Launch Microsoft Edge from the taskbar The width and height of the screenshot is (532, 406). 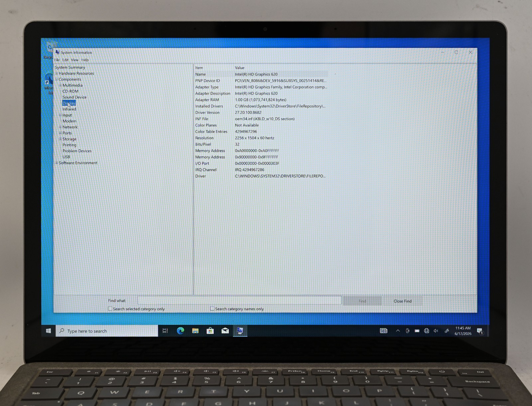tap(180, 331)
